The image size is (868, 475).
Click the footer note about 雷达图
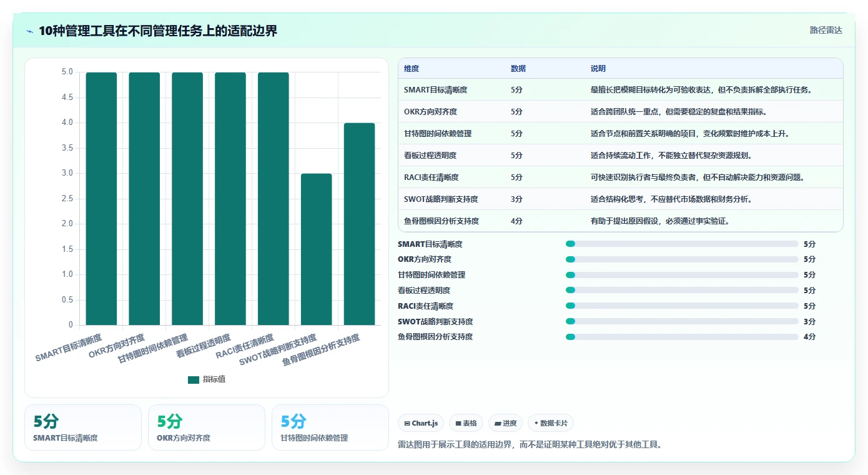[x=530, y=445]
